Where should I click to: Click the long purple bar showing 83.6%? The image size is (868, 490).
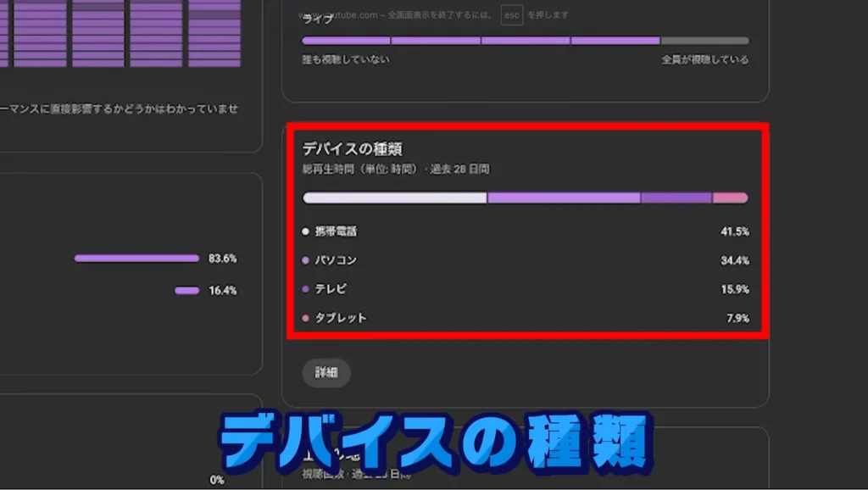(x=136, y=259)
